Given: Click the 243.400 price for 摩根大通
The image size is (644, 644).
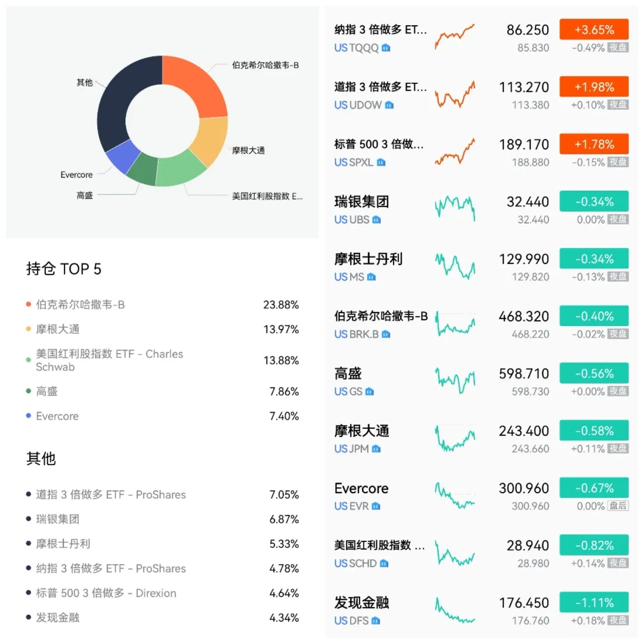Looking at the screenshot, I should tap(524, 431).
